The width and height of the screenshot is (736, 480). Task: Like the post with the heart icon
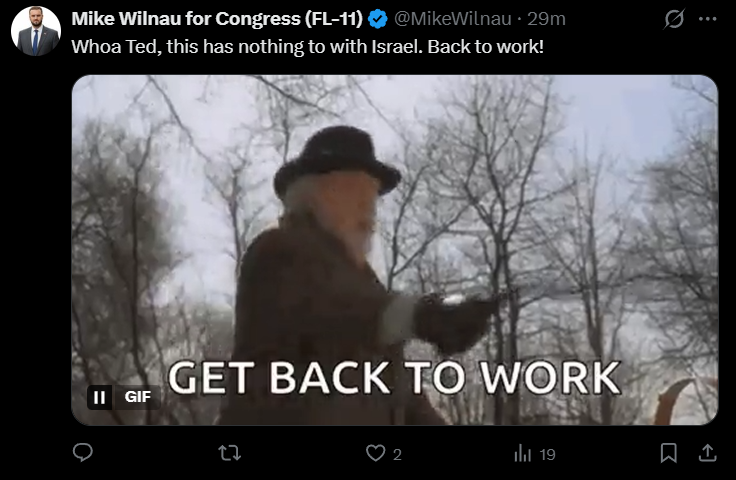click(x=376, y=453)
